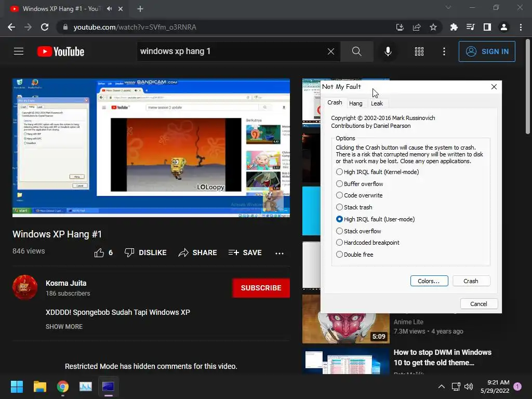This screenshot has height=399, width=532.
Task: Open the YouTube apps grid
Action: pos(419,51)
